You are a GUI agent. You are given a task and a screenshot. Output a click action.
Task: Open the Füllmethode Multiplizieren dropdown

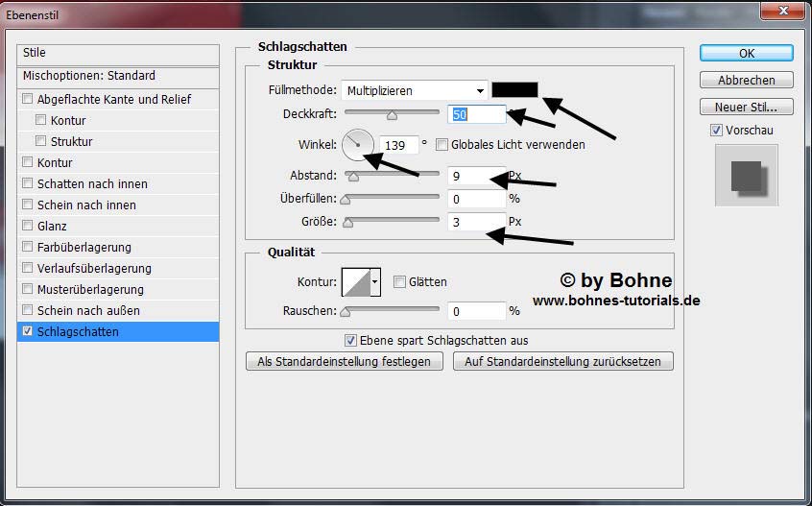click(416, 90)
